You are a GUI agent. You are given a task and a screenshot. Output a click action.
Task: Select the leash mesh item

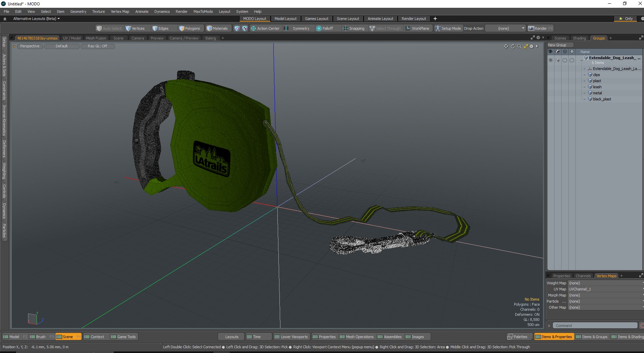click(x=597, y=87)
